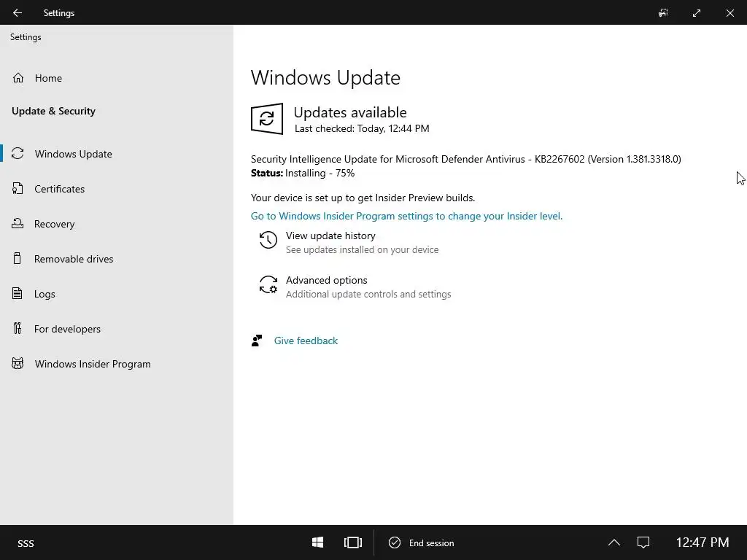Click the Windows Insider cat icon
Screen dimensions: 747x560
click(18, 363)
